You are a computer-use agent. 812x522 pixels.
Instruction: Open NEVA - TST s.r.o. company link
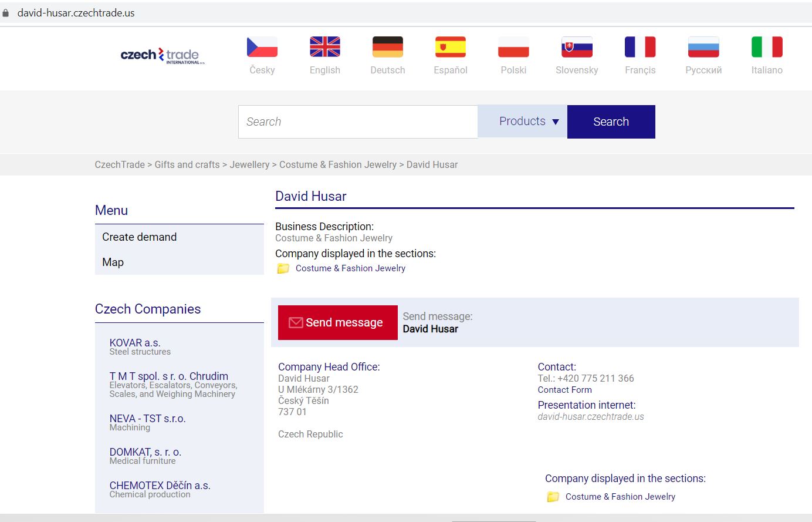pos(147,418)
